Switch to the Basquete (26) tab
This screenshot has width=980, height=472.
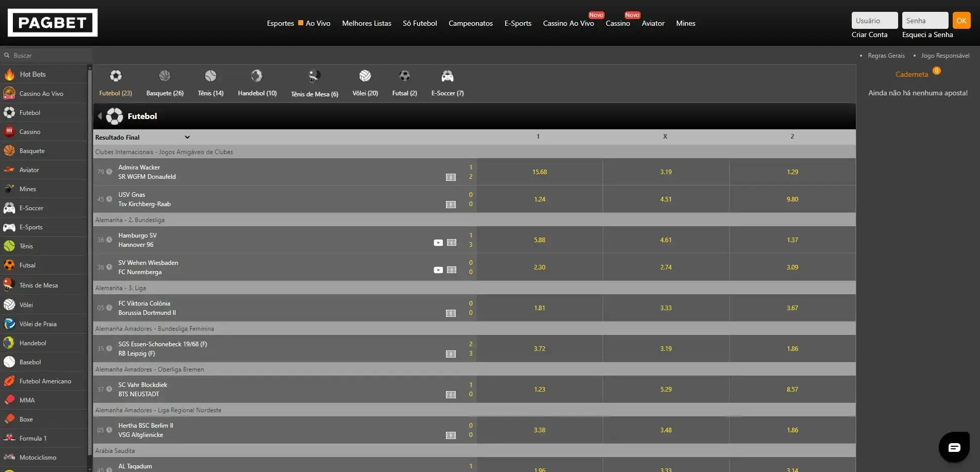(x=164, y=82)
